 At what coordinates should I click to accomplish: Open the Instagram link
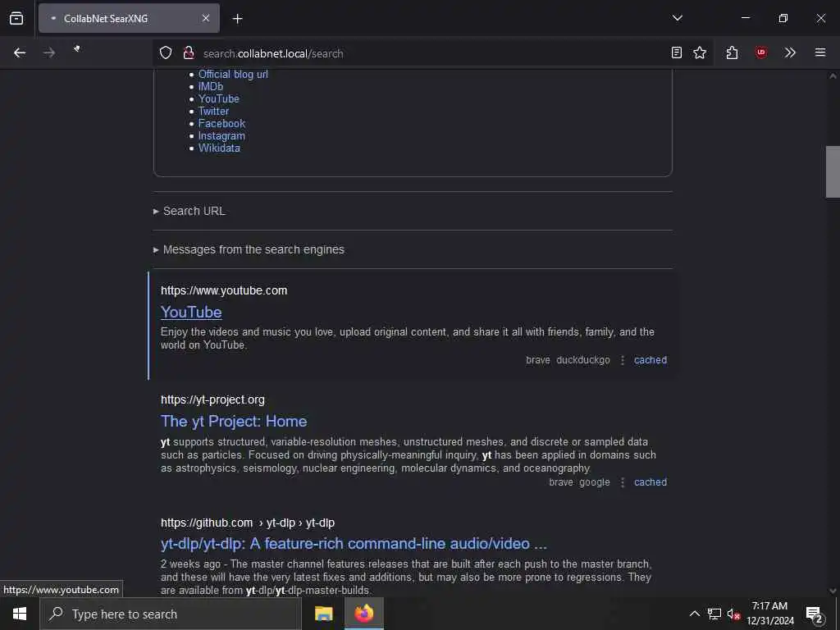221,136
